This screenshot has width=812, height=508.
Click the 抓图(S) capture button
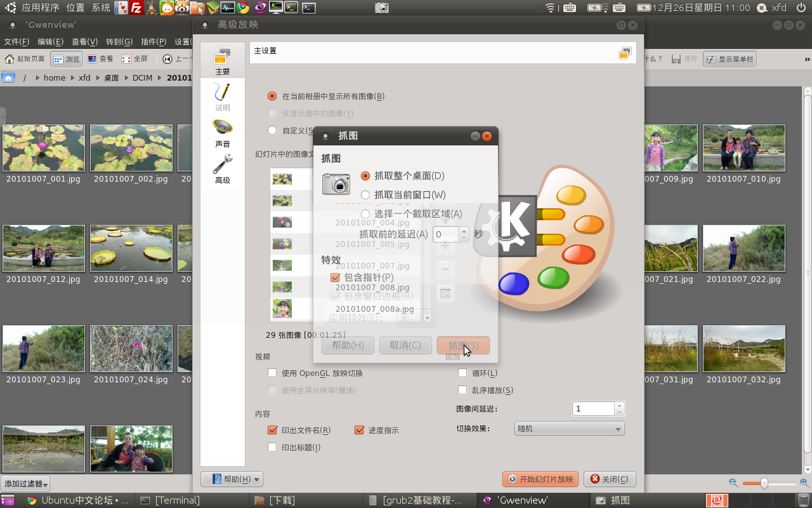tap(463, 345)
